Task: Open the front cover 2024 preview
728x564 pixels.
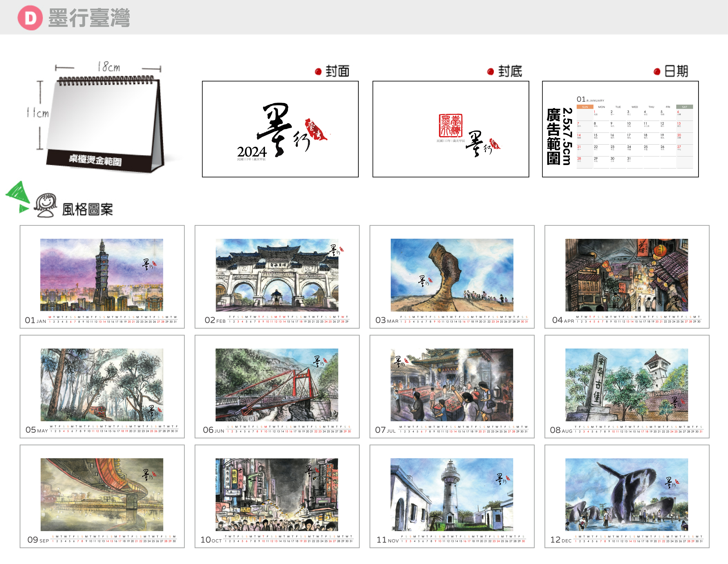Action: (280, 129)
